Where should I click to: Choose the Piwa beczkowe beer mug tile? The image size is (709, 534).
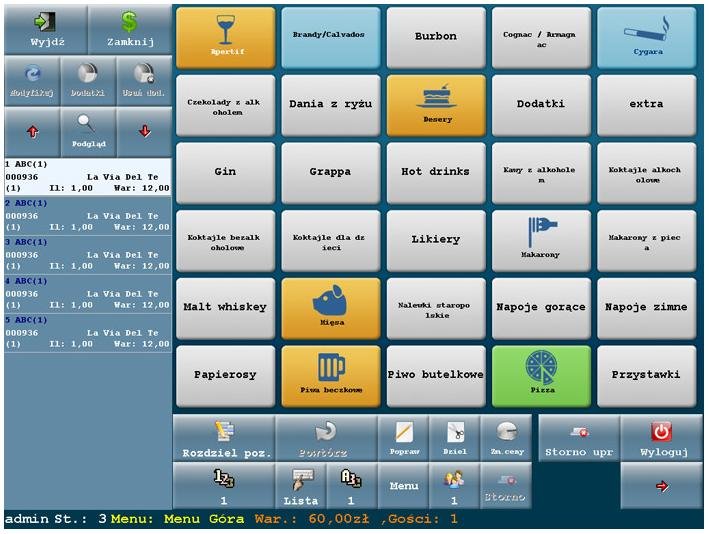330,375
